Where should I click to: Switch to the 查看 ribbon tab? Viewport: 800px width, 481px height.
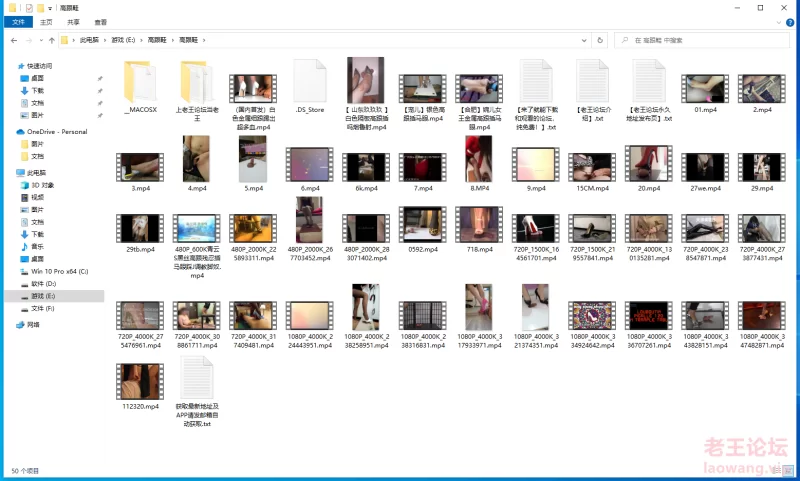[101, 22]
